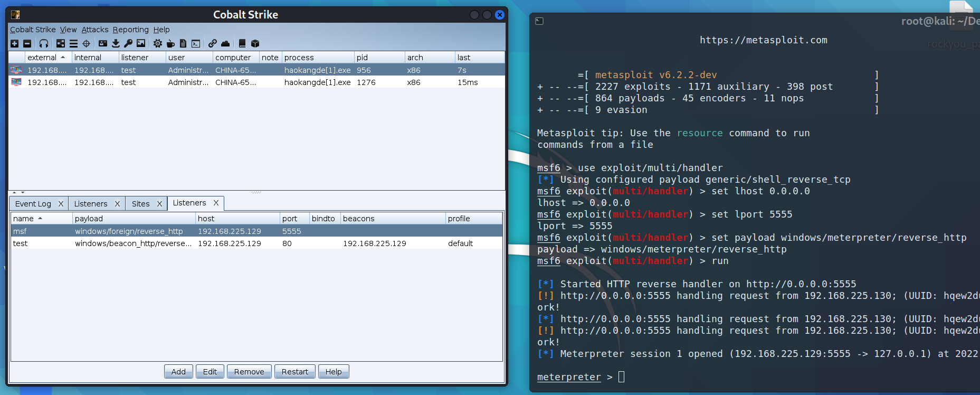Image resolution: width=980 pixels, height=395 pixels.
Task: Generate Windows executable via gear icon
Action: pyautogui.click(x=158, y=44)
